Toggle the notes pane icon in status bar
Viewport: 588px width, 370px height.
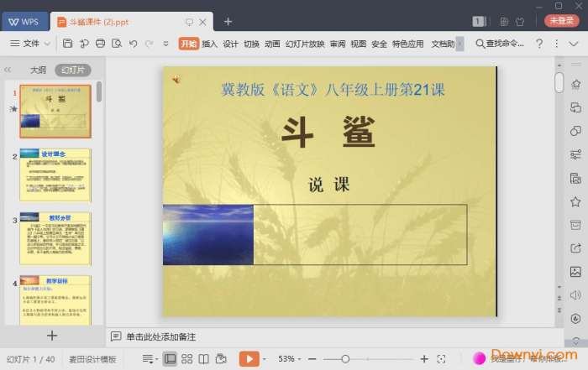149,359
